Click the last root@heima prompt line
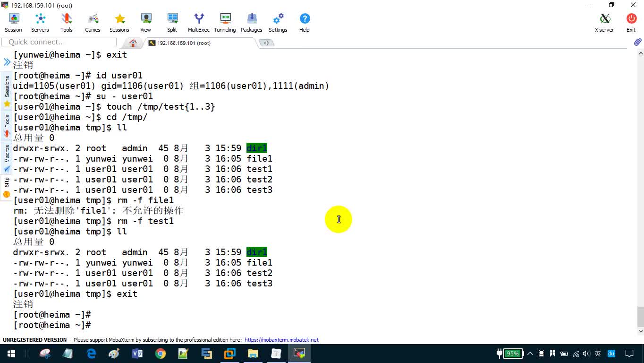 52,325
